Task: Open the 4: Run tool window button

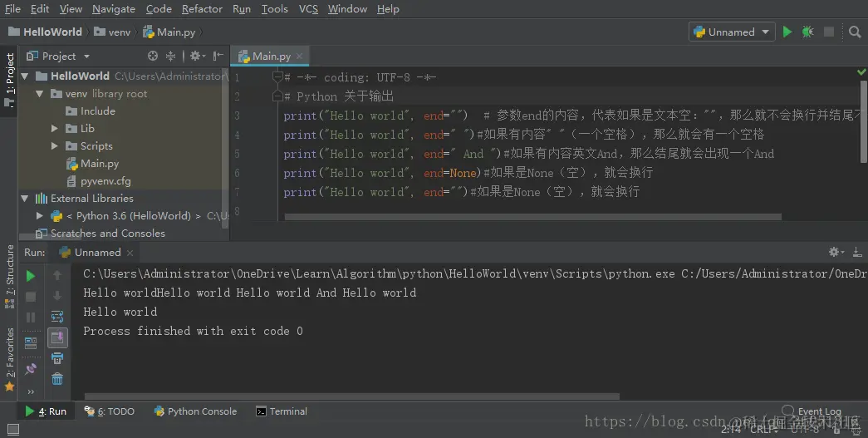Action: point(46,411)
